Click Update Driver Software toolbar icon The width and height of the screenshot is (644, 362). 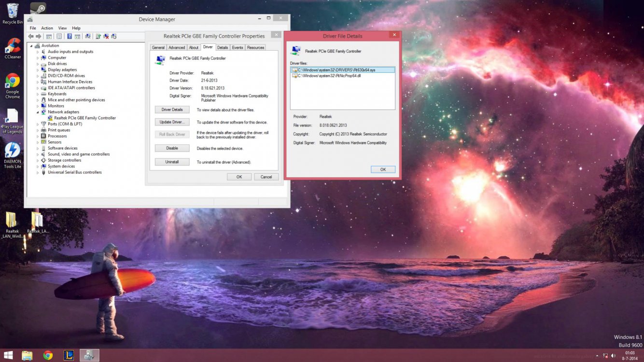click(98, 36)
